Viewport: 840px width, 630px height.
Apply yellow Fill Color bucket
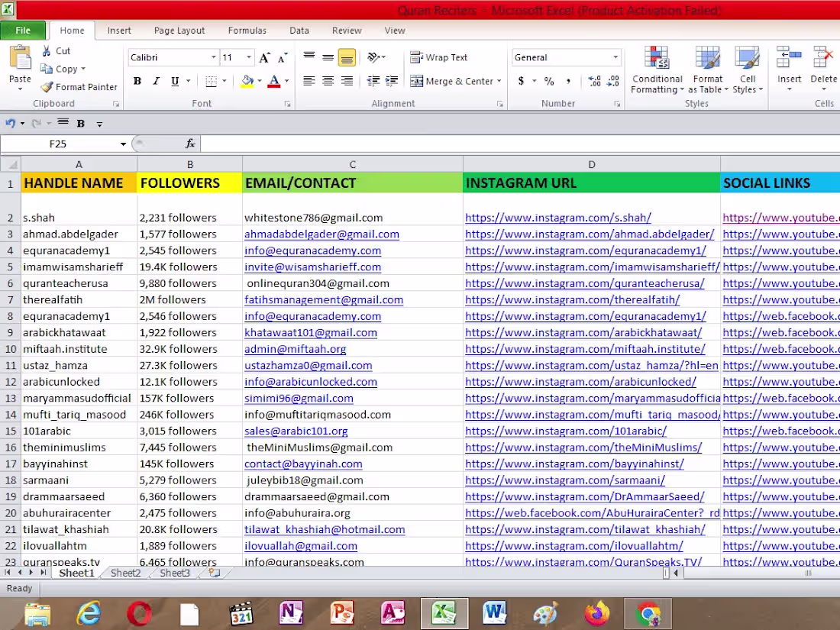click(247, 81)
